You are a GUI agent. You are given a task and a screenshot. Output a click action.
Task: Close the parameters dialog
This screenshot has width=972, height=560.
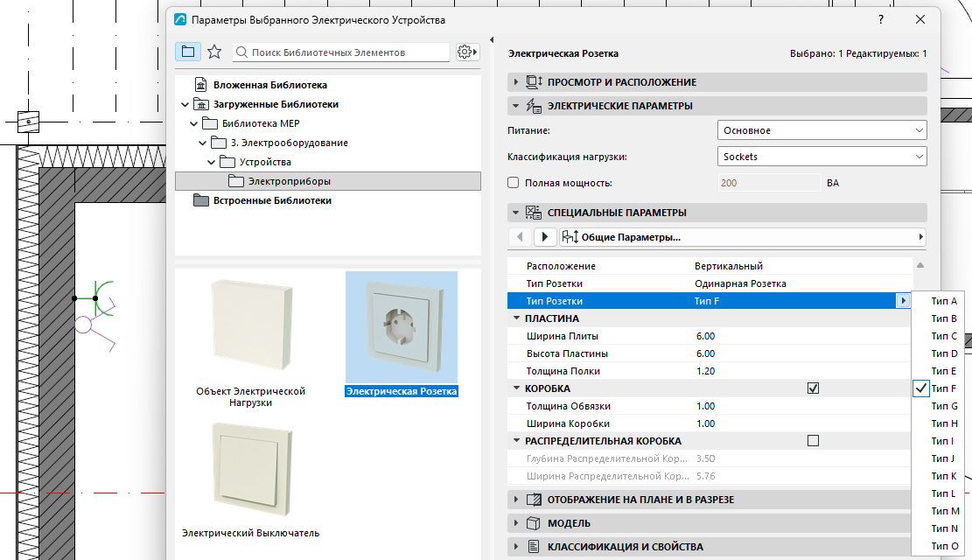click(920, 19)
